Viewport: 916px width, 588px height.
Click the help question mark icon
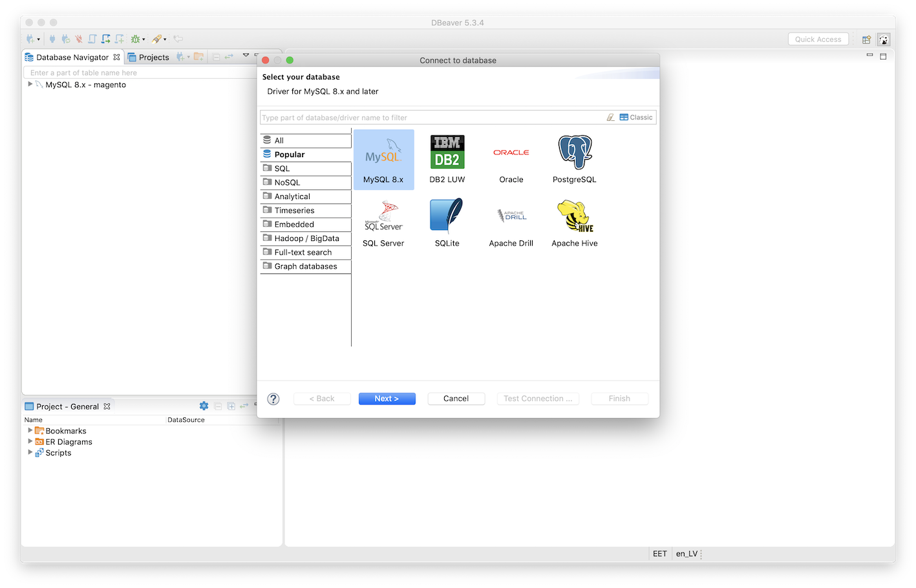(x=273, y=399)
